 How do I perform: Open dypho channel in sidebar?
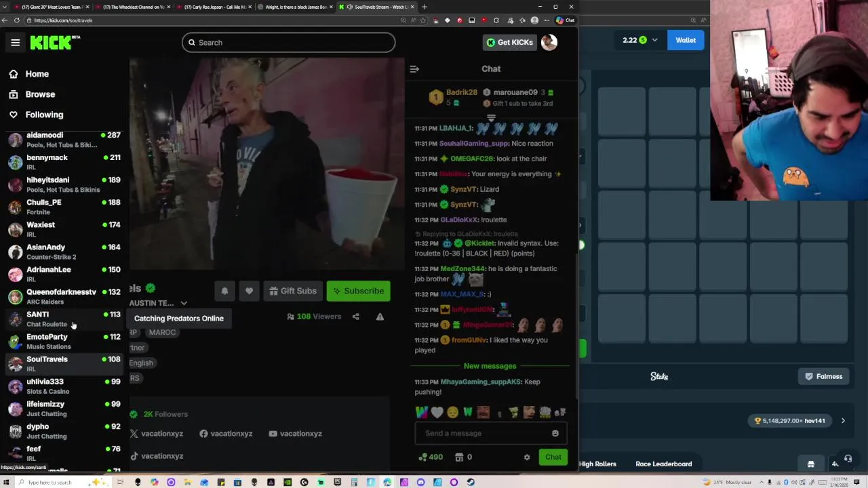64,430
